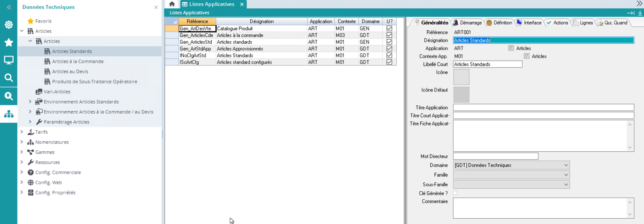Select the hierarchy tree icon in sidebar
644x224 pixels.
click(x=9, y=114)
